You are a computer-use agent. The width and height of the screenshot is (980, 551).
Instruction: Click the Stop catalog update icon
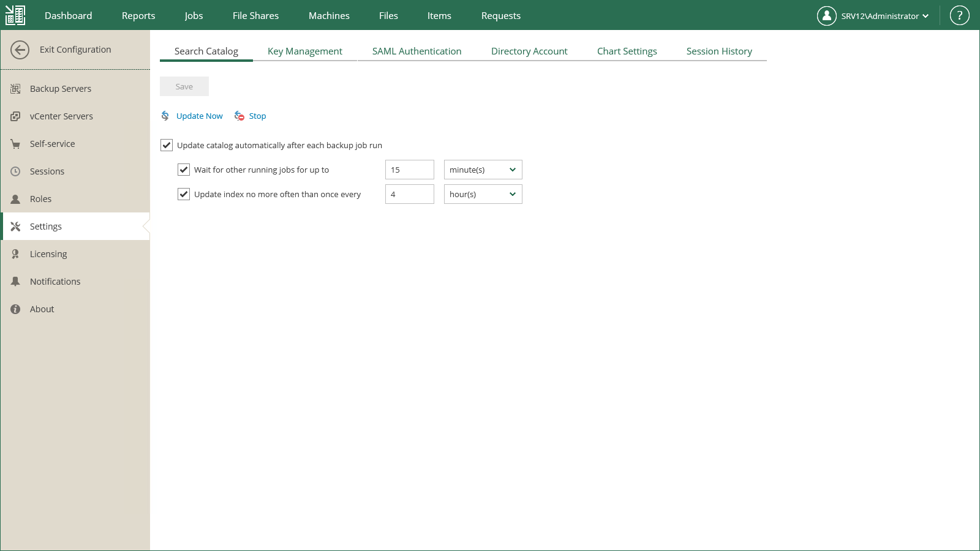239,116
